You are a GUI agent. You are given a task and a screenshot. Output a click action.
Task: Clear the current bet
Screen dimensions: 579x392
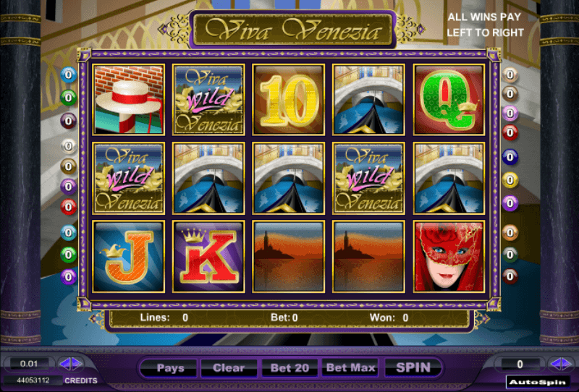click(229, 368)
